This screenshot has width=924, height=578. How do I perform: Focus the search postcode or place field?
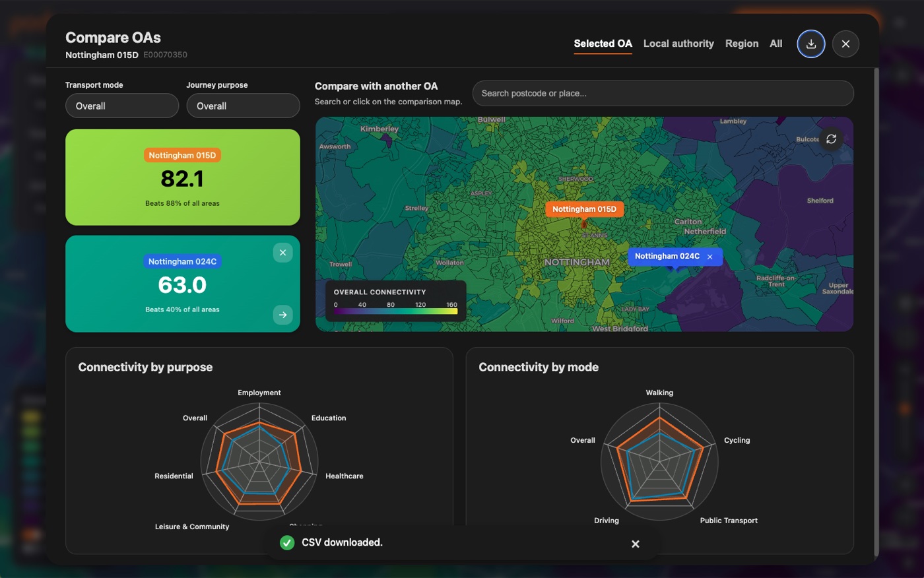point(663,94)
